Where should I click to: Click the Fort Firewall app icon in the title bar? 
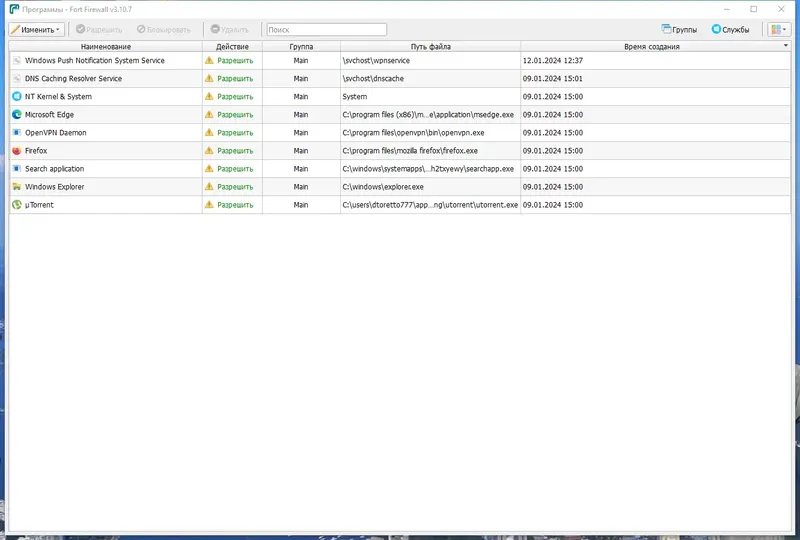coord(14,9)
